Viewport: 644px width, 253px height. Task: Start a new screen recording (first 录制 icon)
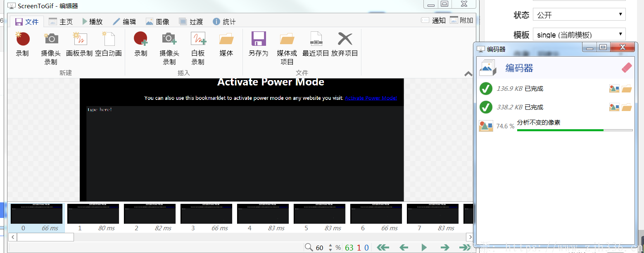pos(22,44)
